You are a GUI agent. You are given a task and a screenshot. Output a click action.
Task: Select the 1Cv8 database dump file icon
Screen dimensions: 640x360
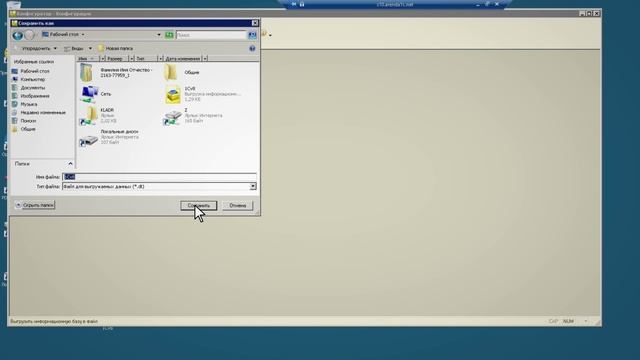173,94
